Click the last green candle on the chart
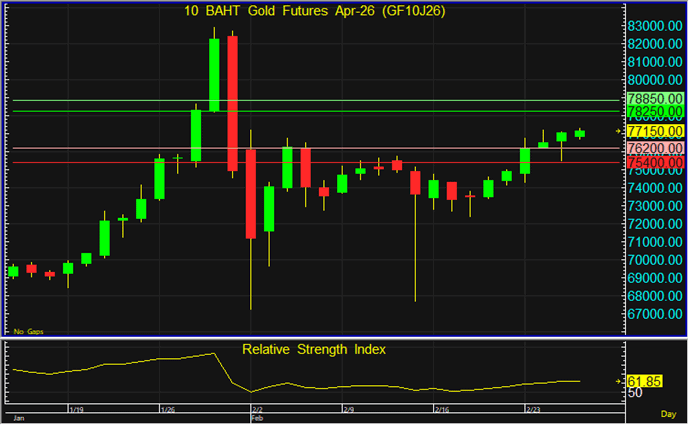Image resolution: width=689 pixels, height=425 pixels. pyautogui.click(x=580, y=133)
